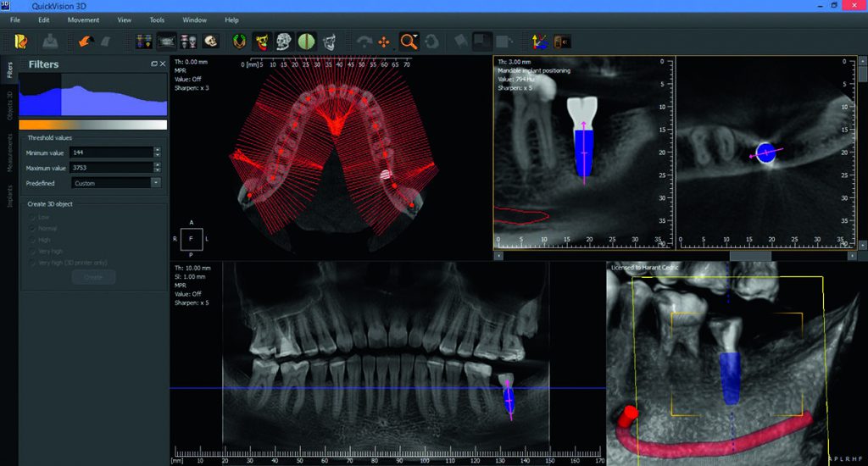Screen dimensions: 868x466
Task: Select the panoramic view layout icon
Action: [x=167, y=41]
